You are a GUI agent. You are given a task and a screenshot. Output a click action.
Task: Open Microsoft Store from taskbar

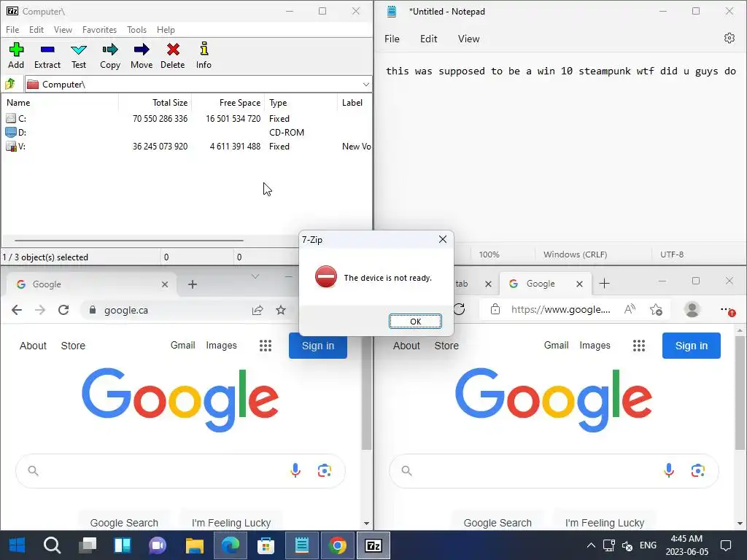click(x=266, y=545)
